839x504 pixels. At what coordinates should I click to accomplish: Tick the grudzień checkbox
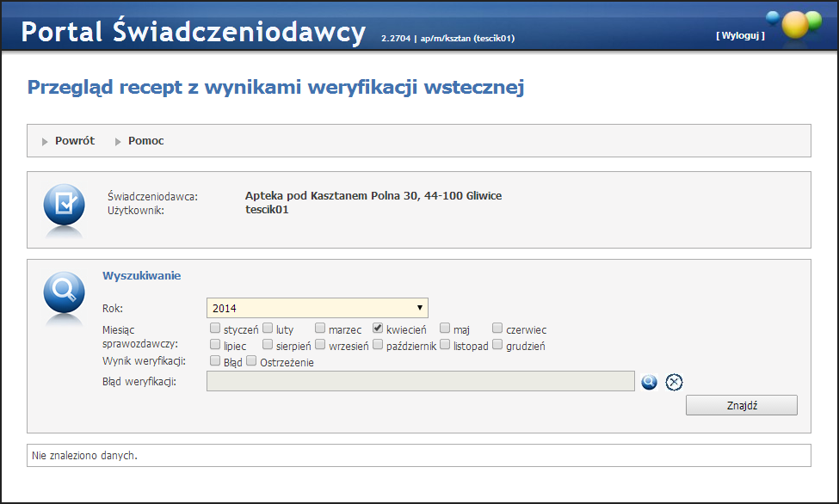pos(497,344)
